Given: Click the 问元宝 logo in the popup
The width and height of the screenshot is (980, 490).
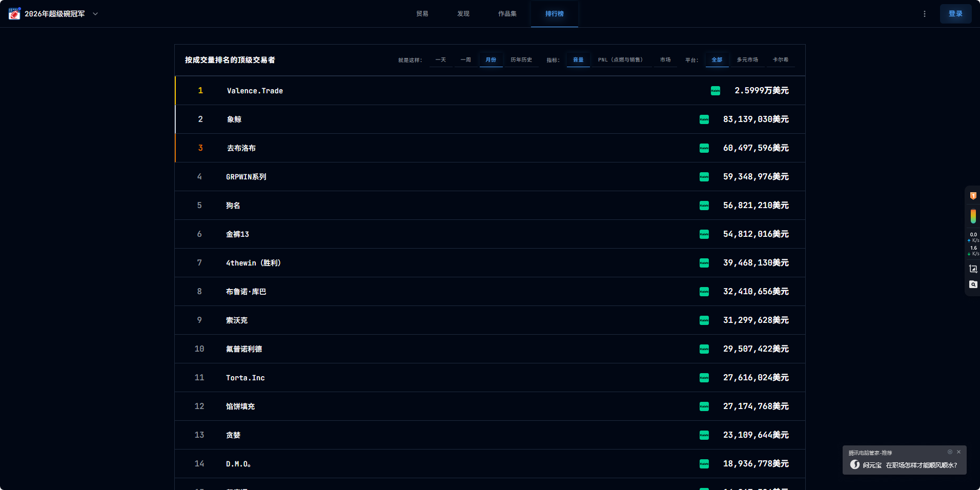Looking at the screenshot, I should point(855,465).
